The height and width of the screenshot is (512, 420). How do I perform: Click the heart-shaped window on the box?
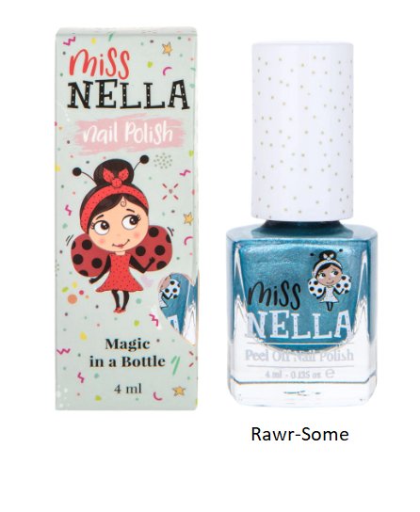(178, 308)
